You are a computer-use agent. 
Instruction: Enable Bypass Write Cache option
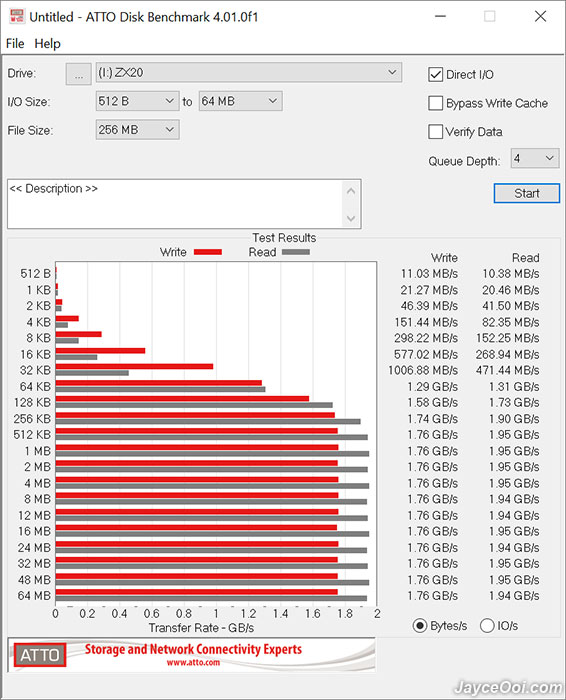click(x=435, y=103)
